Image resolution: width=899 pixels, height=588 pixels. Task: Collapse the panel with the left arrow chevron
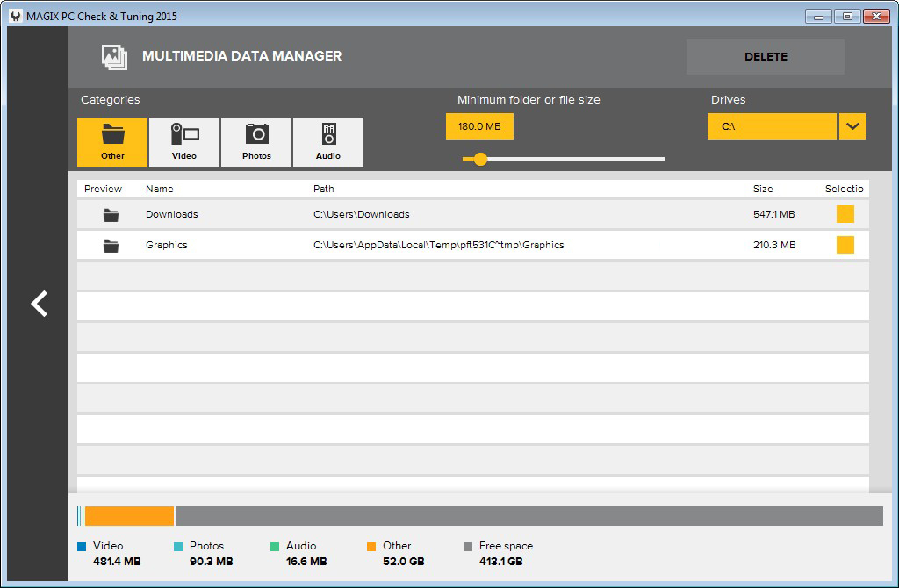pos(39,303)
